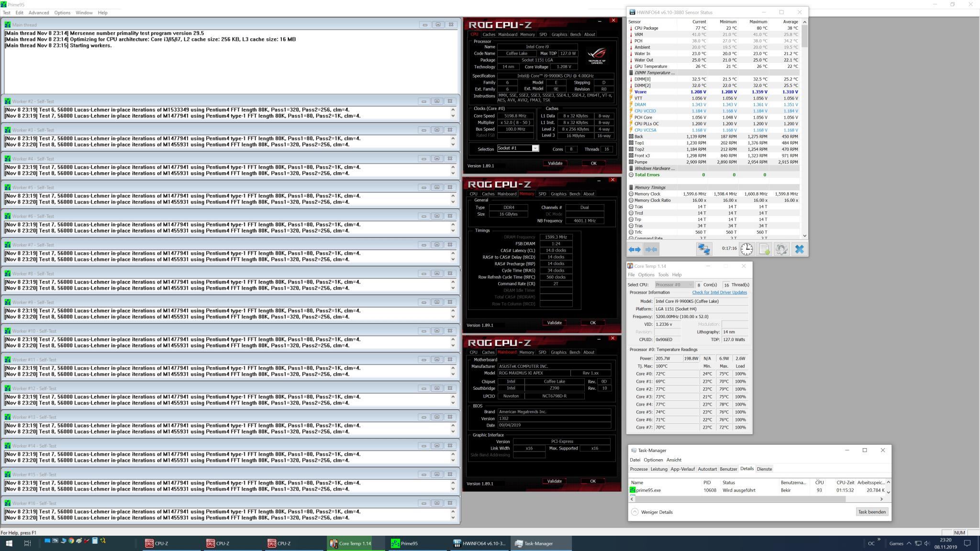Image resolution: width=980 pixels, height=551 pixels.
Task: Switch to HWiNFO64 taskbar button
Action: tap(479, 543)
